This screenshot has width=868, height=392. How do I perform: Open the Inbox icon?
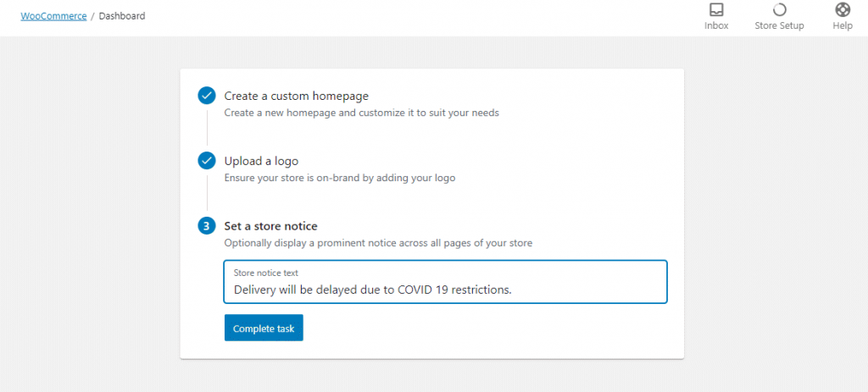(716, 10)
